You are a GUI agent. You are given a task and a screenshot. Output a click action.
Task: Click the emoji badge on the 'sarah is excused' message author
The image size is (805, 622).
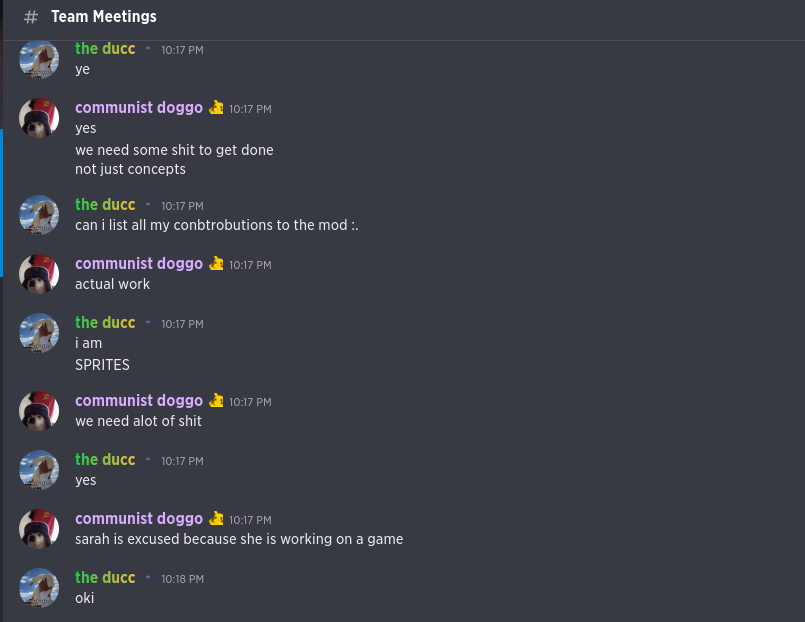coord(216,518)
